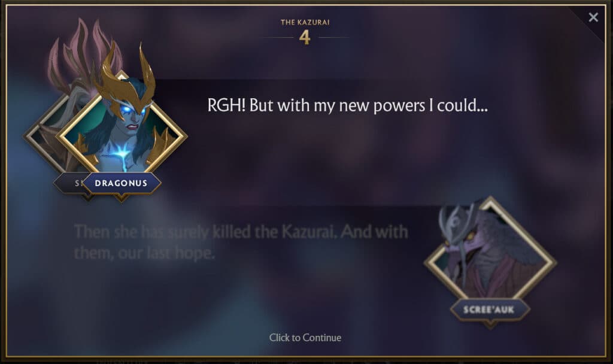The image size is (613, 364).
Task: Click the faded line about the Kazurai killed
Action: [x=241, y=242]
